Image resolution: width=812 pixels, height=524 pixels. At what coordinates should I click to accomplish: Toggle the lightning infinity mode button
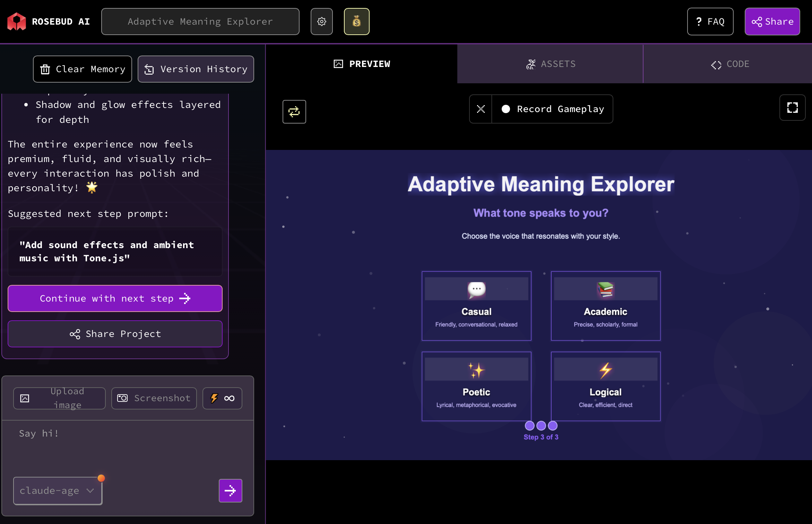click(222, 398)
